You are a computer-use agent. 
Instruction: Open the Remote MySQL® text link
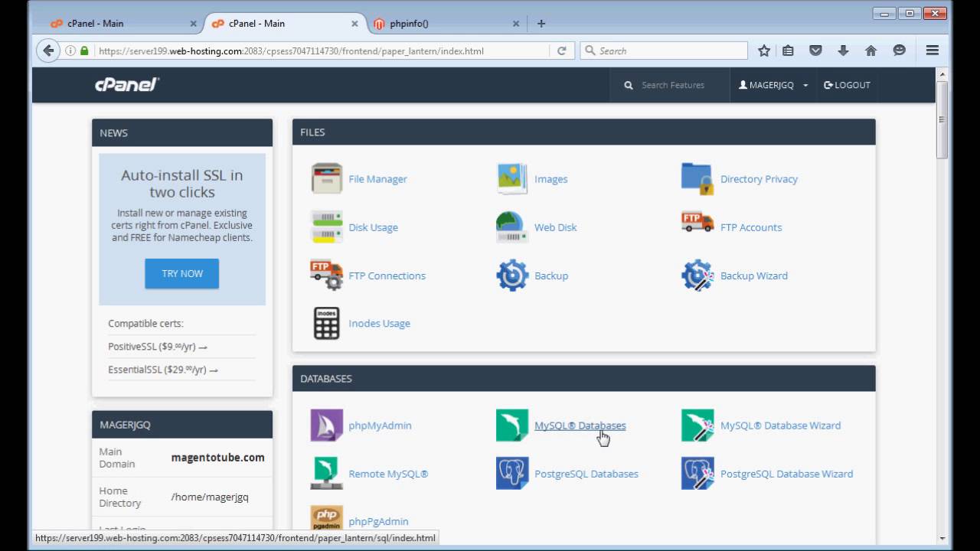point(388,474)
